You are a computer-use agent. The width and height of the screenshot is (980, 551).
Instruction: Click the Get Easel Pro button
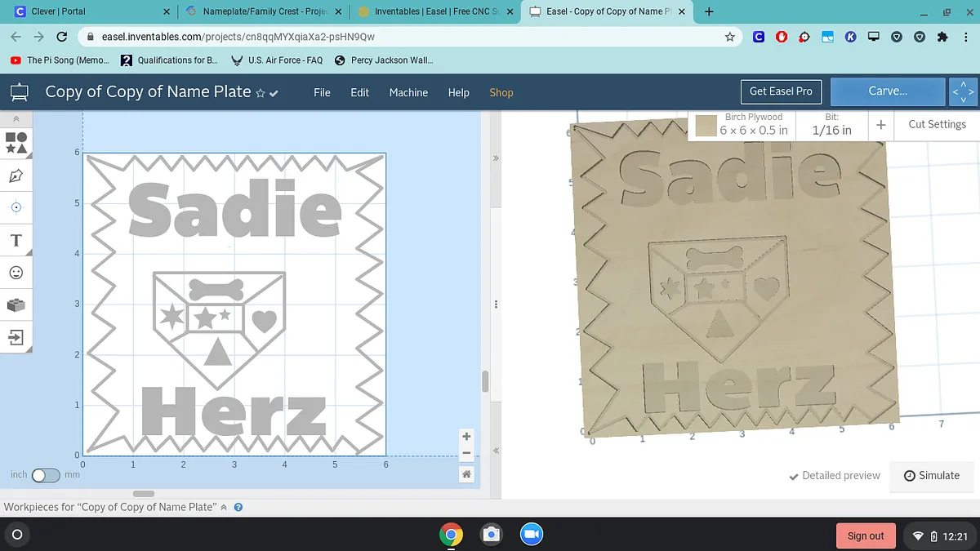(781, 91)
